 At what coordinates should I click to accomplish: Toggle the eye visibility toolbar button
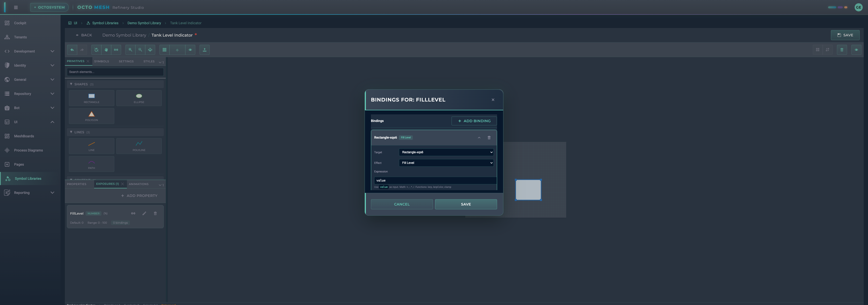[x=190, y=50]
